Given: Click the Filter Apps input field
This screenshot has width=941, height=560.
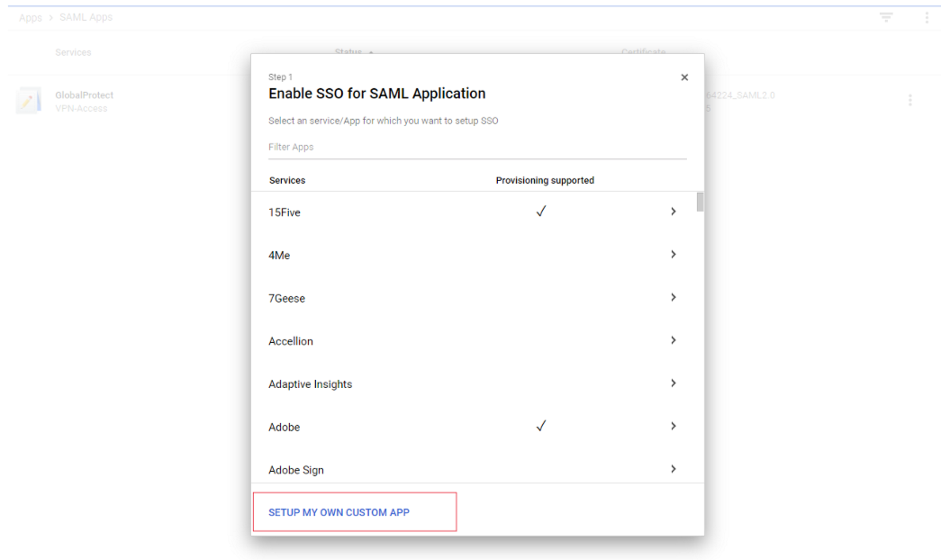Looking at the screenshot, I should click(x=476, y=148).
